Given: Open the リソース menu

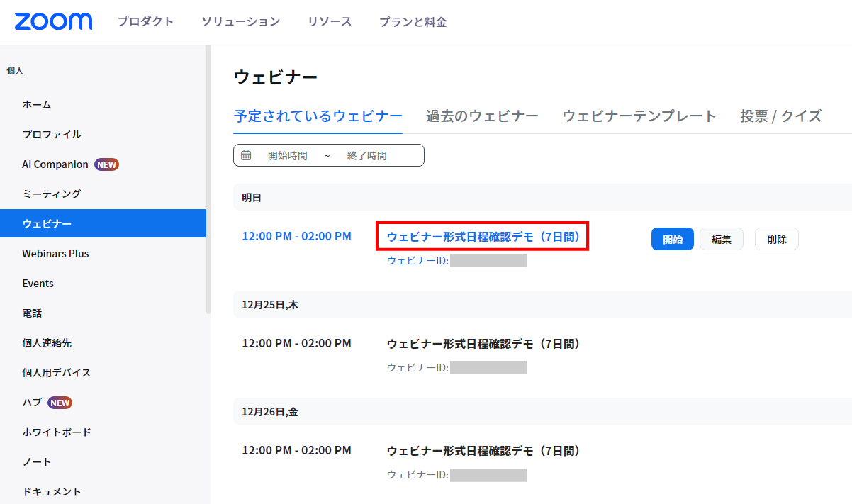Looking at the screenshot, I should pos(330,22).
